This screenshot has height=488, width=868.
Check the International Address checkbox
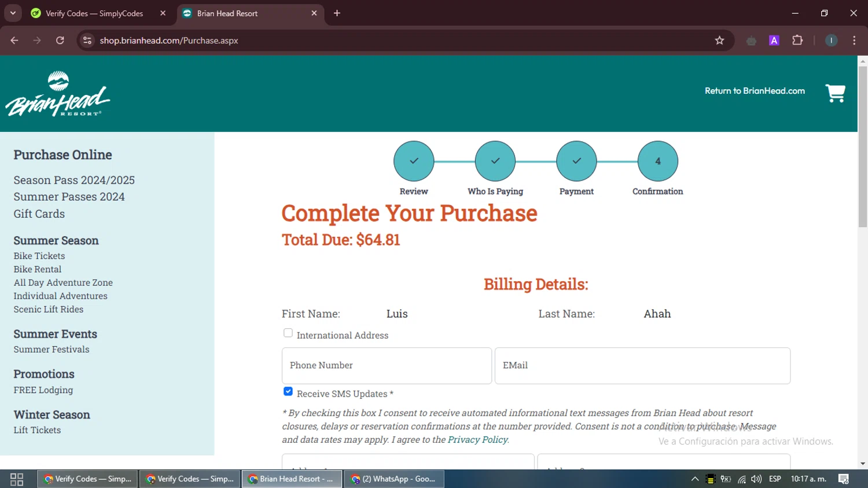pyautogui.click(x=288, y=333)
